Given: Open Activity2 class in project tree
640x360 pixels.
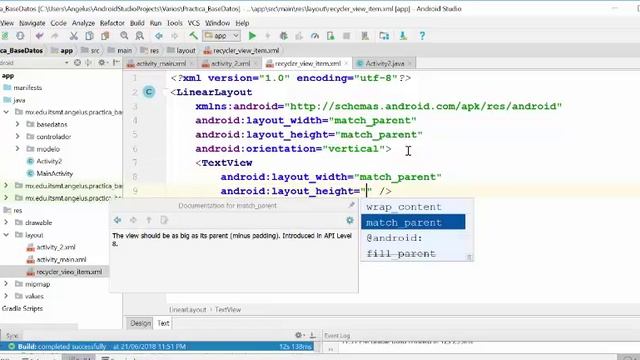Looking at the screenshot, I should 49,161.
